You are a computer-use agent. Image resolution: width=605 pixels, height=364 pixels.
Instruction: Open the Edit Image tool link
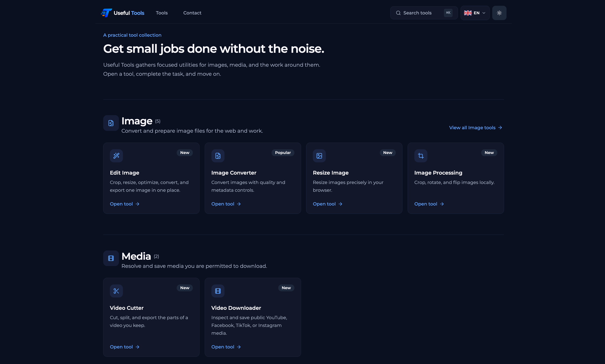coord(125,204)
